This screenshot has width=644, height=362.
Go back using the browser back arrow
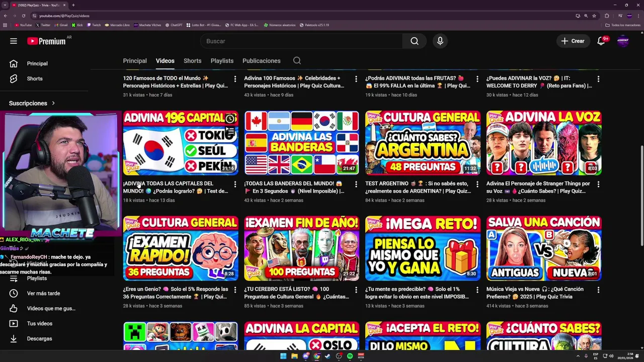click(6, 16)
